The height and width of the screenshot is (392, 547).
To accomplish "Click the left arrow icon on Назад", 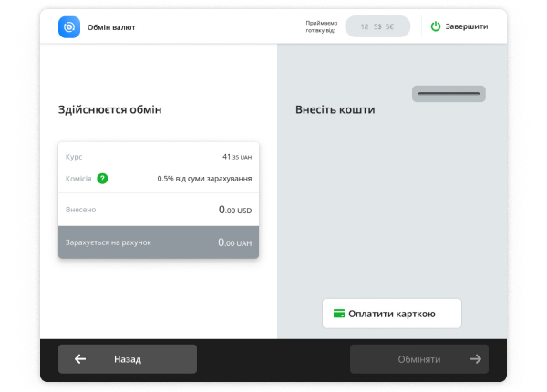I will coord(80,359).
